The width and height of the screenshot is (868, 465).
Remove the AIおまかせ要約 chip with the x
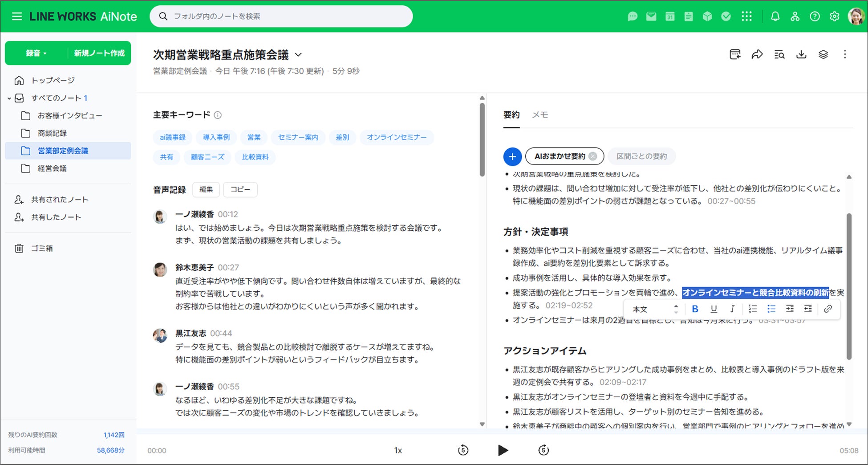coord(592,156)
